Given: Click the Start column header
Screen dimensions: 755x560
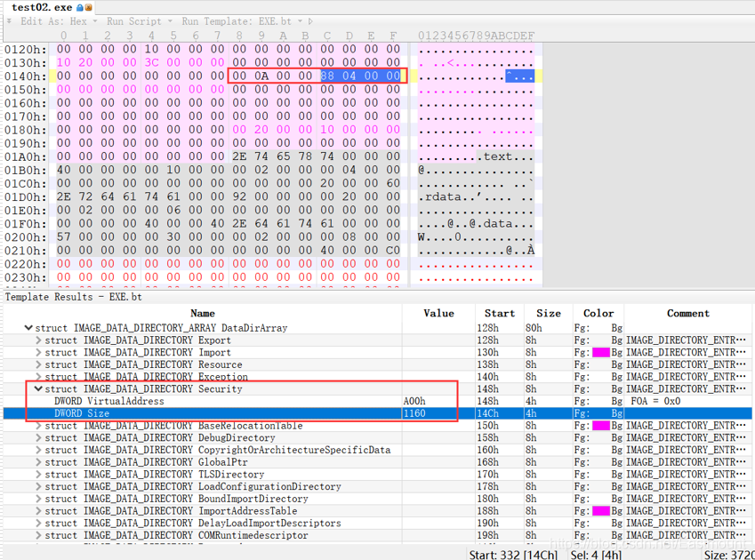Looking at the screenshot, I should [x=500, y=313].
